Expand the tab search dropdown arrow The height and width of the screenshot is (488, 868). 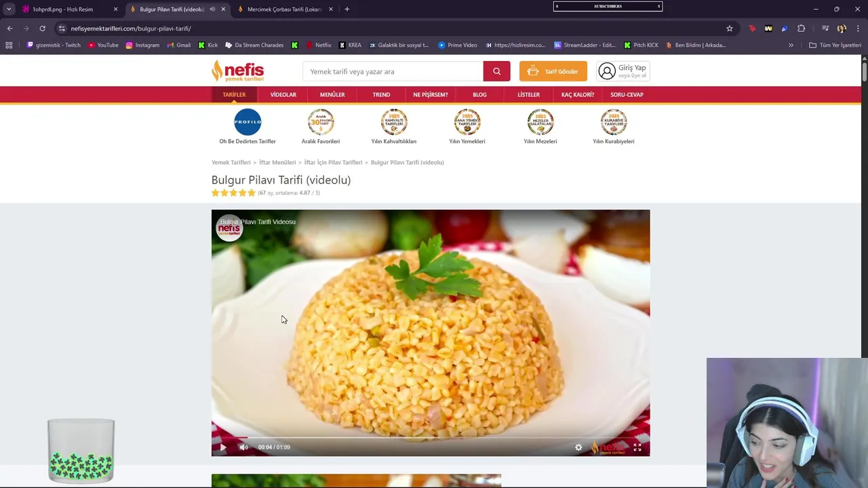click(x=9, y=9)
